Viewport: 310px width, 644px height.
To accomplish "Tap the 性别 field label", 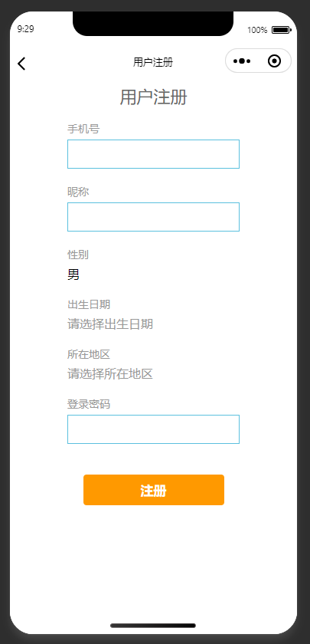I will pos(78,255).
